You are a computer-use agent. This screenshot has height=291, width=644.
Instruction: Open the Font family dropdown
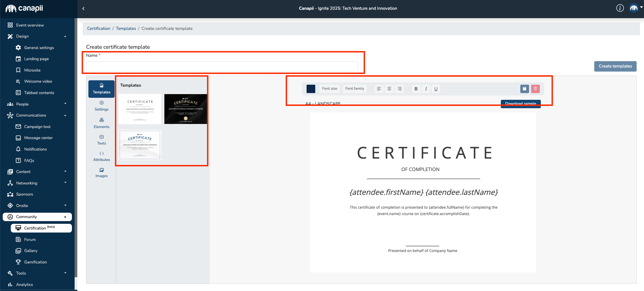click(x=355, y=89)
